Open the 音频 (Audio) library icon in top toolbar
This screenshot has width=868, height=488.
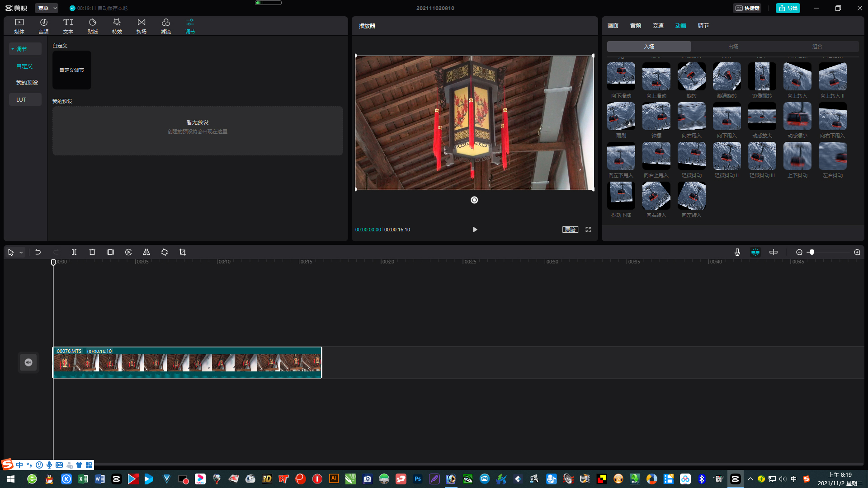pos(44,26)
